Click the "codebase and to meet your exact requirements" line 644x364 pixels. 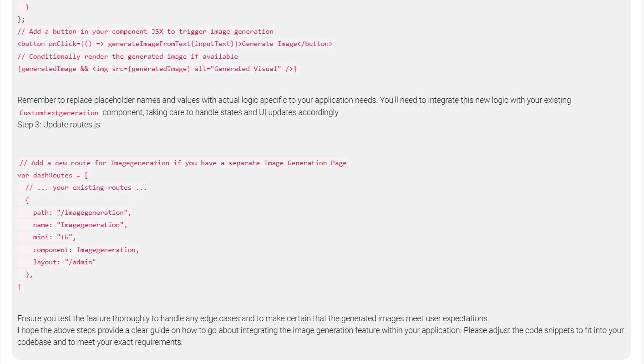[100, 342]
